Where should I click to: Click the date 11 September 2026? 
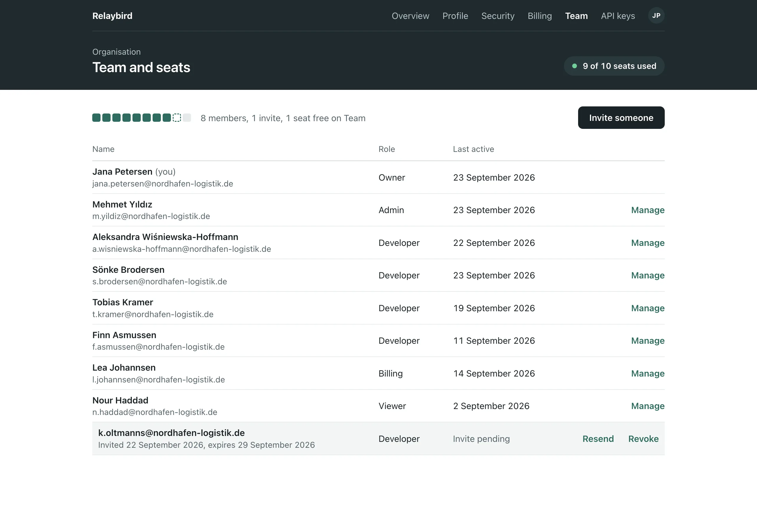click(x=494, y=340)
